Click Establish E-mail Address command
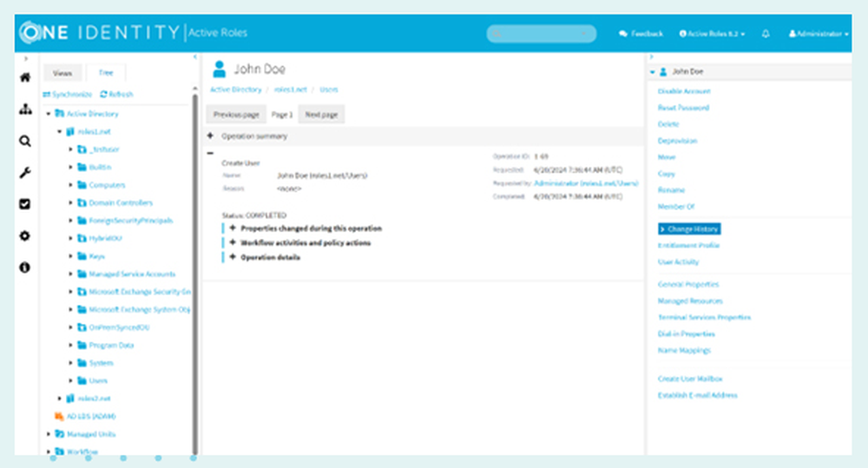 pos(698,395)
